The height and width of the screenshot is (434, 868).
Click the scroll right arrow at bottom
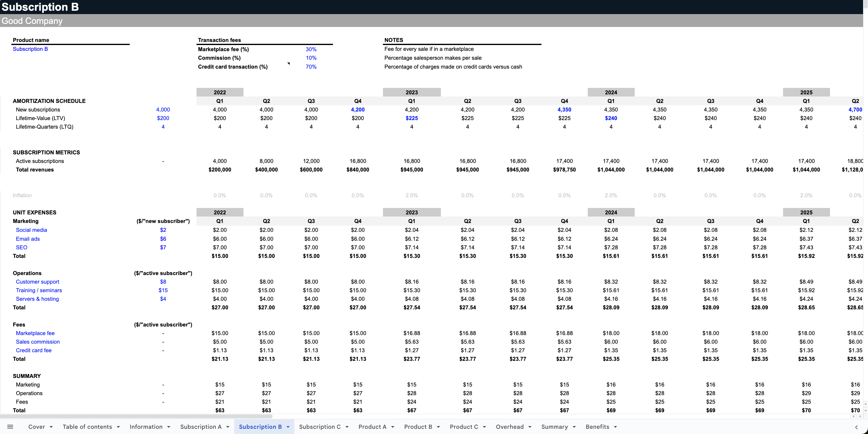pyautogui.click(x=860, y=417)
